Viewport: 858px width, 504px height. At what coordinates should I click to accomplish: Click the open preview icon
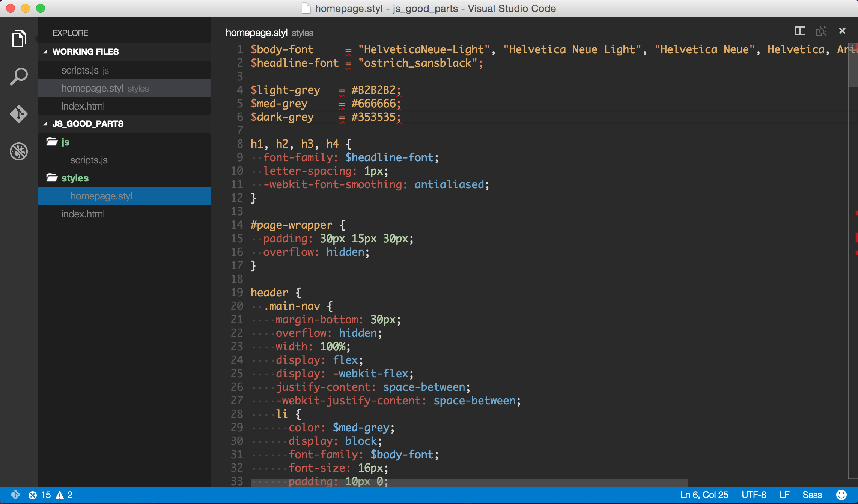pyautogui.click(x=821, y=31)
